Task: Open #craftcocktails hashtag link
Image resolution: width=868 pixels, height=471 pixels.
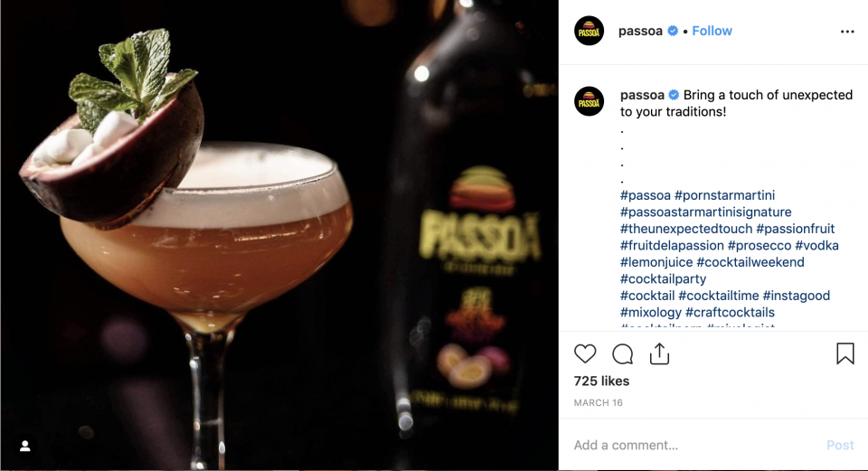Action: pos(731,312)
